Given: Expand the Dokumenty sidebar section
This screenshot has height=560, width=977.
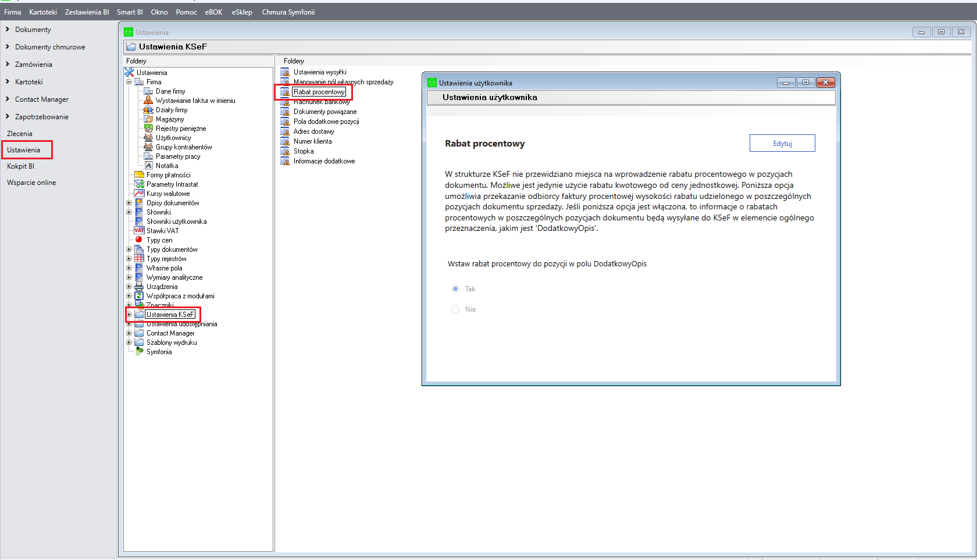Looking at the screenshot, I should (8, 29).
